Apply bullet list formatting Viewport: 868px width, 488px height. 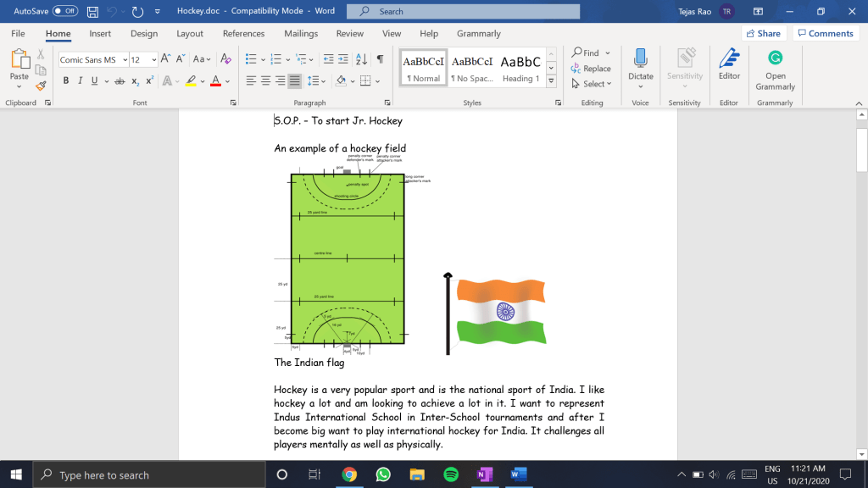(250, 59)
